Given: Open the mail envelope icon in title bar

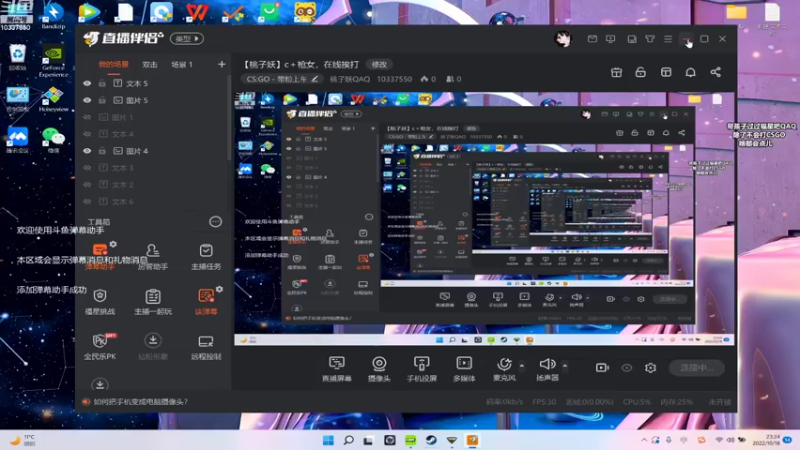Looking at the screenshot, I should (592, 39).
